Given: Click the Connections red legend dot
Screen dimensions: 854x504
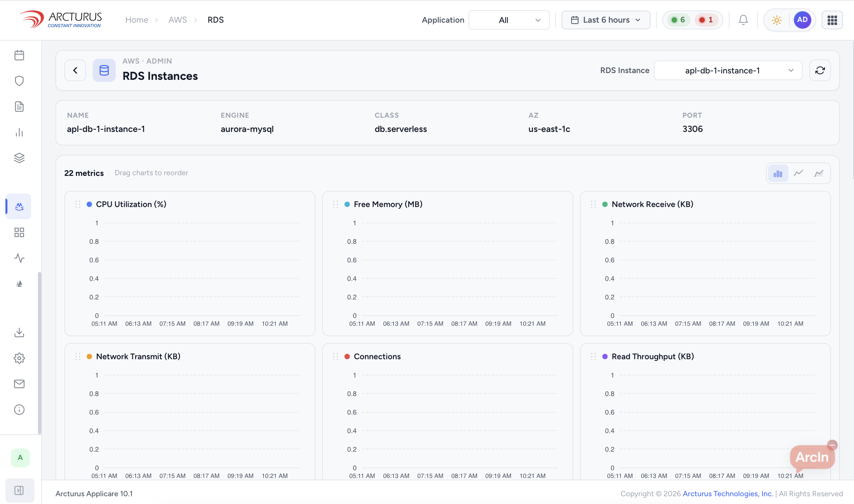Looking at the screenshot, I should coord(347,357).
